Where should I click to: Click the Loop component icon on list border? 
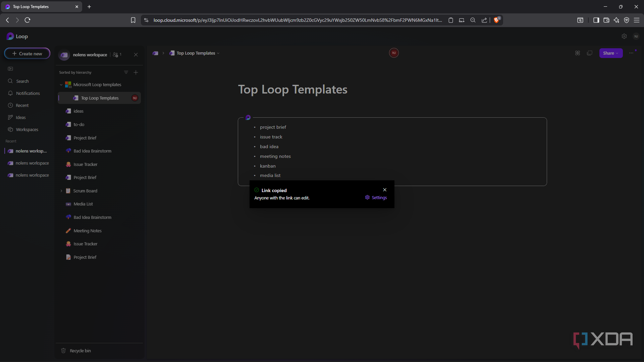[248, 117]
